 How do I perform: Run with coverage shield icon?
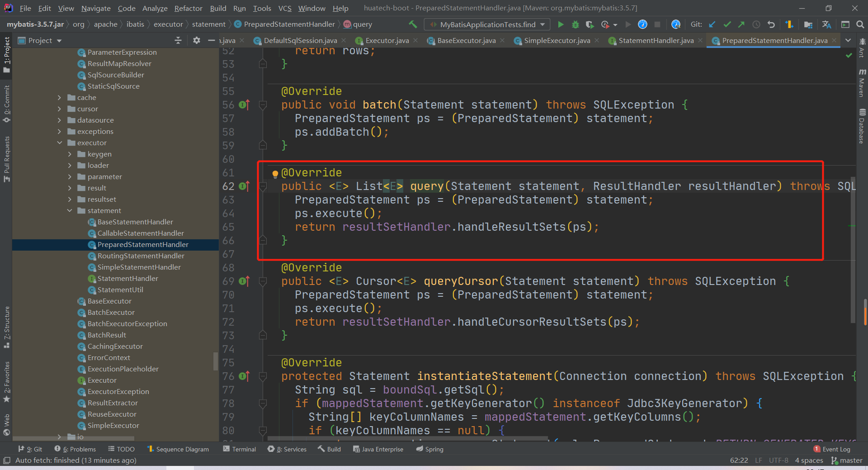(590, 24)
